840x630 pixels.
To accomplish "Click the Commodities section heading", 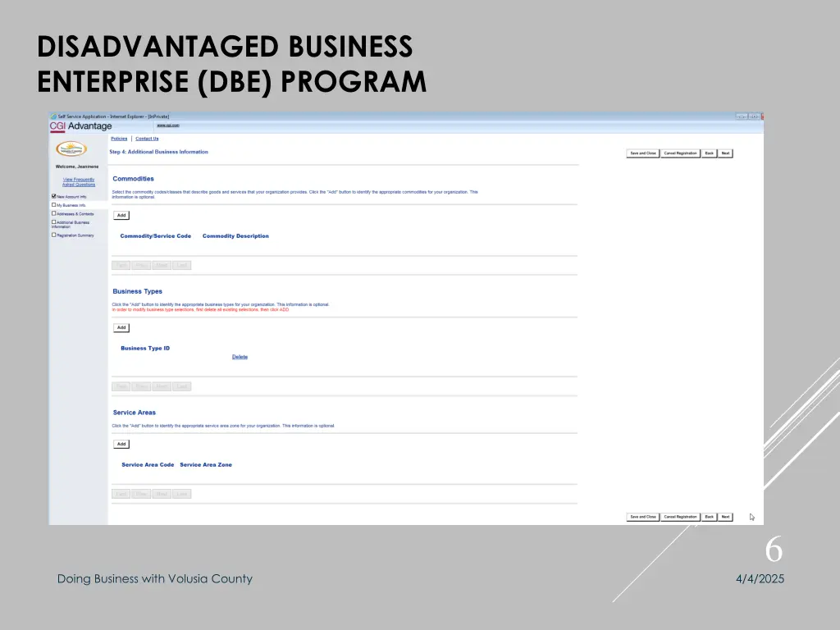I will (x=134, y=179).
